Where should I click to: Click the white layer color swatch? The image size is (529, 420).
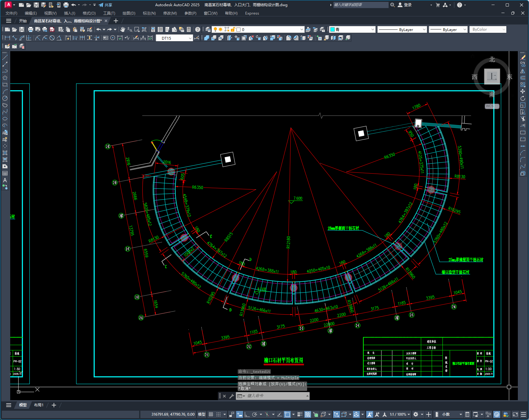tap(239, 29)
